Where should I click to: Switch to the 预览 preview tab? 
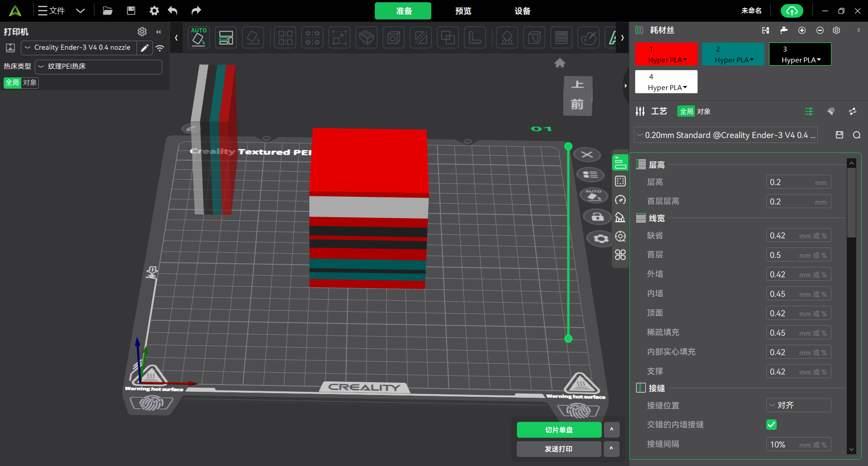click(x=463, y=11)
